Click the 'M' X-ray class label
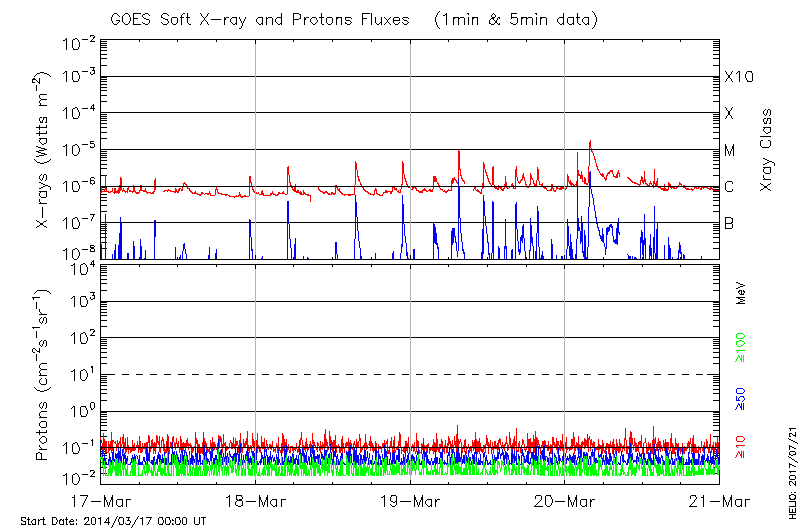Image resolution: width=800 pixels, height=530 pixels. (730, 151)
